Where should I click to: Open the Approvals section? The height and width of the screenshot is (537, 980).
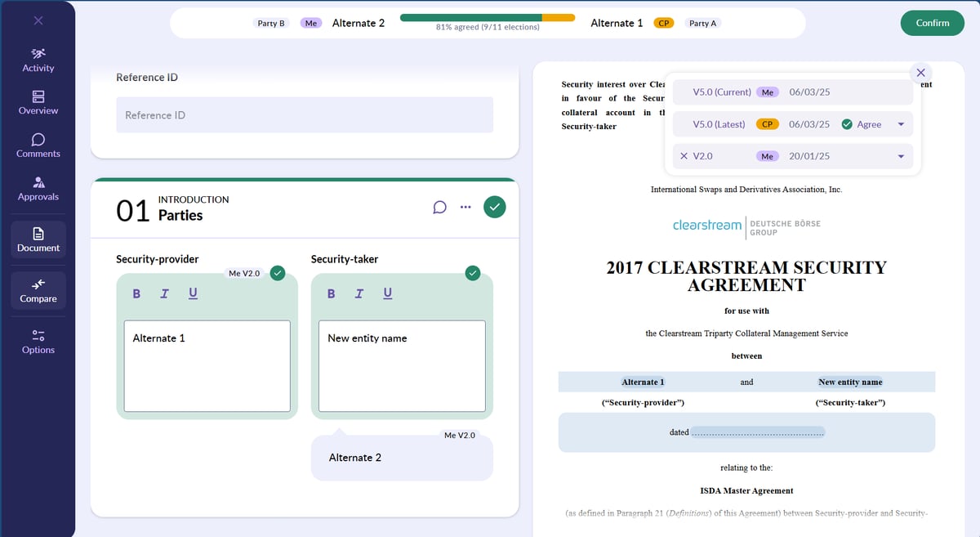[38, 190]
